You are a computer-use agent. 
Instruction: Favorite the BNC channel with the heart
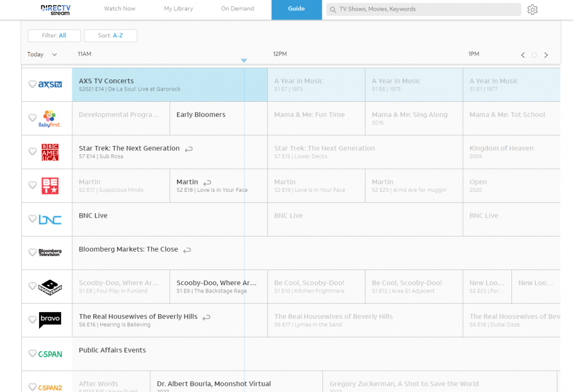pos(33,219)
